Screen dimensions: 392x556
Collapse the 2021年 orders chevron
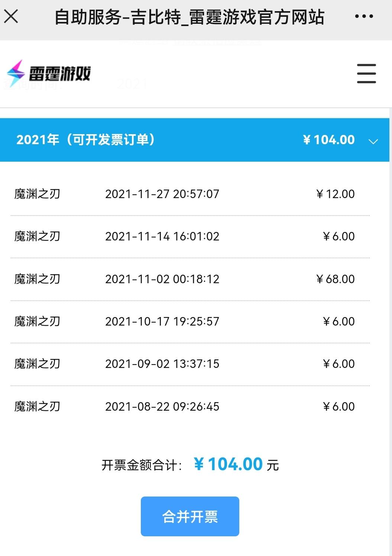pos(373,141)
